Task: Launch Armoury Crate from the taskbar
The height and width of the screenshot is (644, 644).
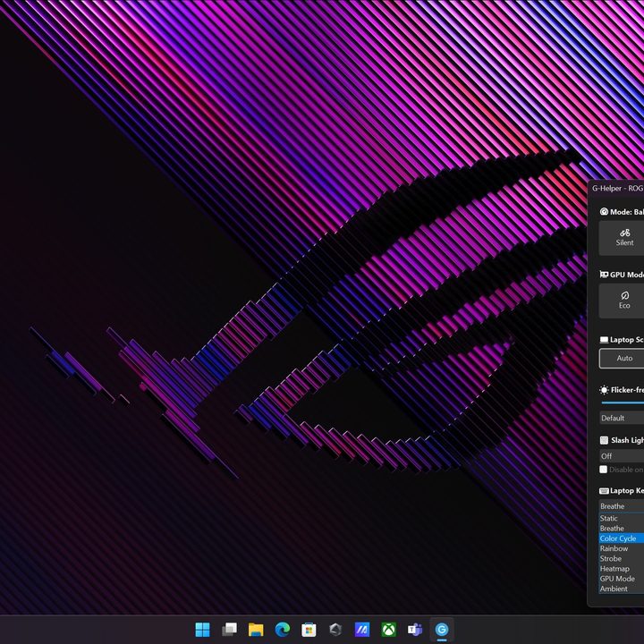Action: pos(335,629)
